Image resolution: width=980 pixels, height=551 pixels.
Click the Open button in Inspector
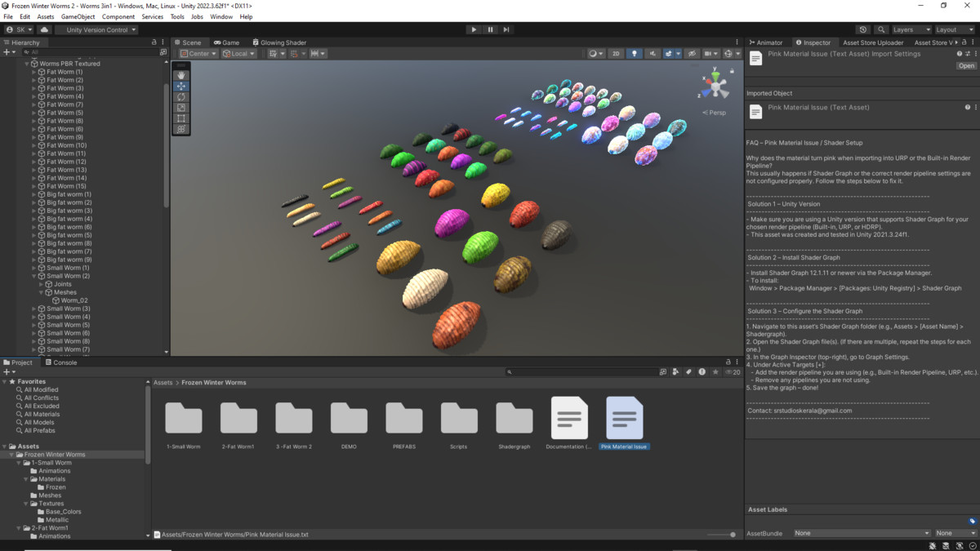coord(966,66)
